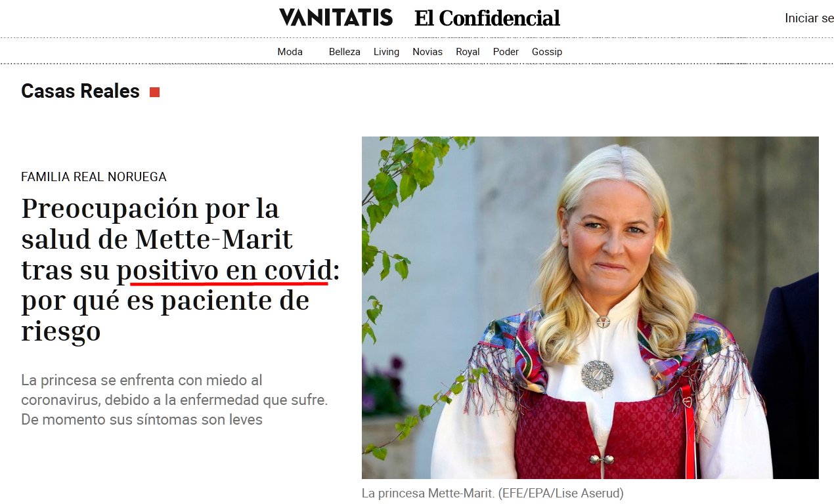
Task: Go to the Belleza section
Action: point(344,52)
